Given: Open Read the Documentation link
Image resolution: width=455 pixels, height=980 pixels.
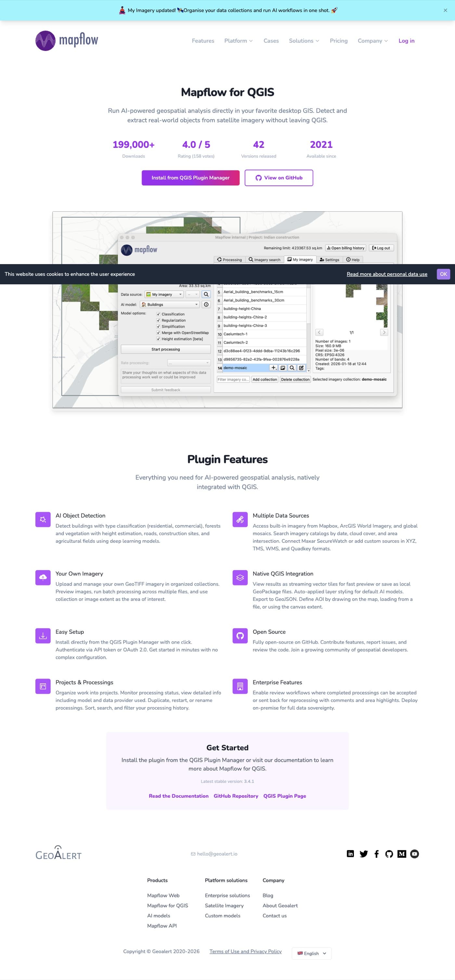Looking at the screenshot, I should point(178,796).
